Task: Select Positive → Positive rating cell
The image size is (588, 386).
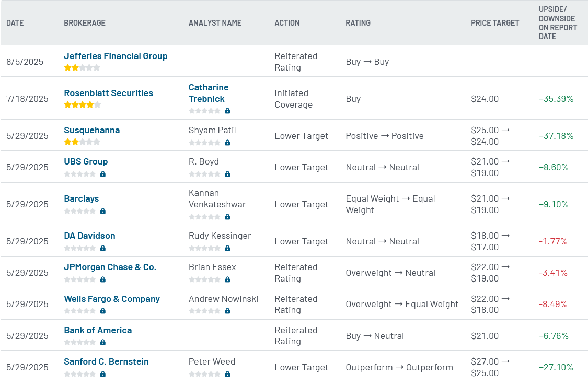Action: [385, 136]
